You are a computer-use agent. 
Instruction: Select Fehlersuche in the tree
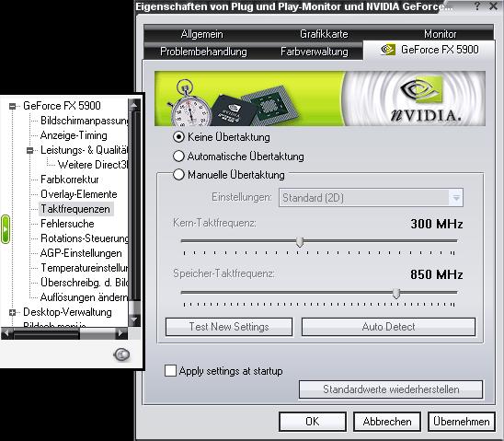pyautogui.click(x=67, y=224)
